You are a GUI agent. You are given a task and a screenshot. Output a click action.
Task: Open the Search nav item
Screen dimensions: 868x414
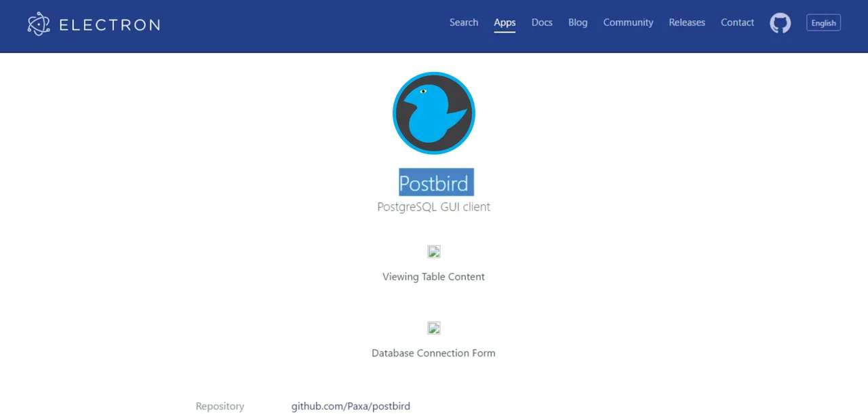[x=464, y=22]
